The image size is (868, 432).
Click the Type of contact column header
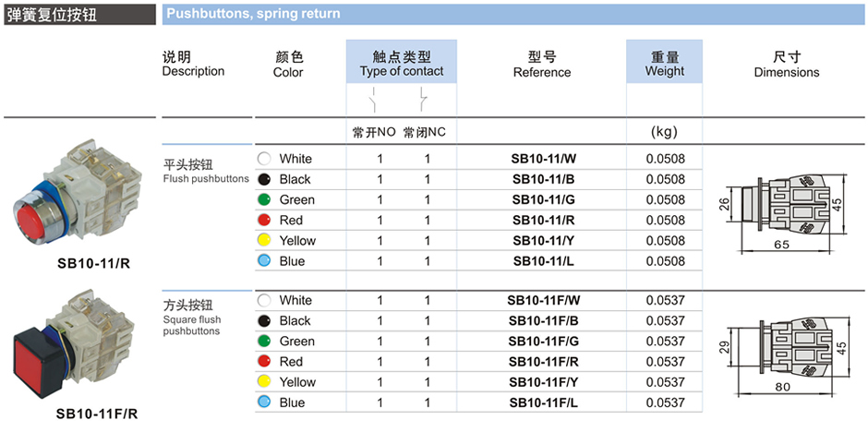[402, 64]
